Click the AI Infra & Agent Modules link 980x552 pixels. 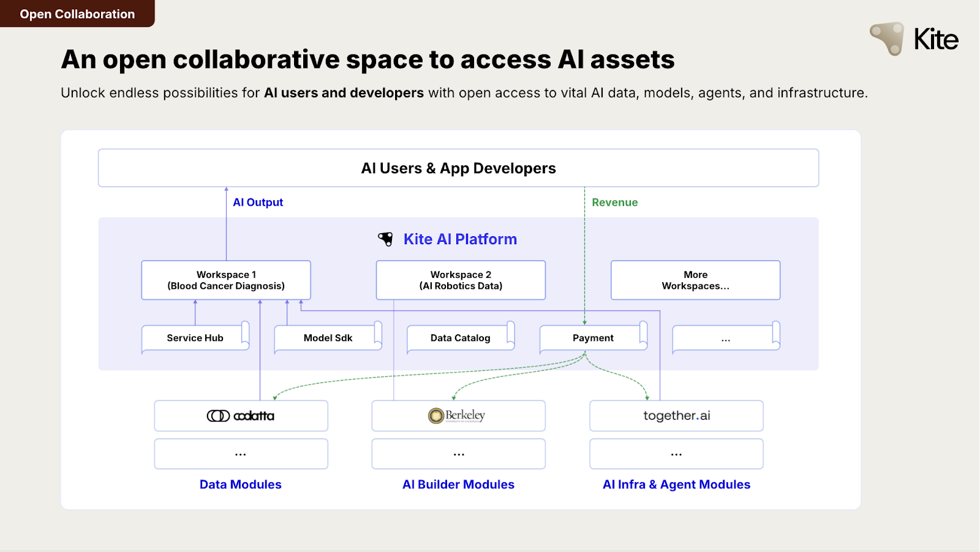click(x=676, y=484)
